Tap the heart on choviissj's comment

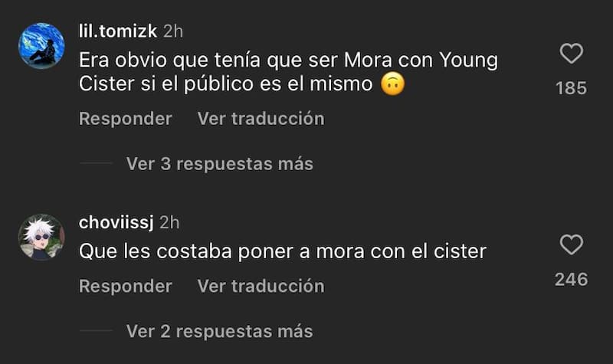(571, 244)
